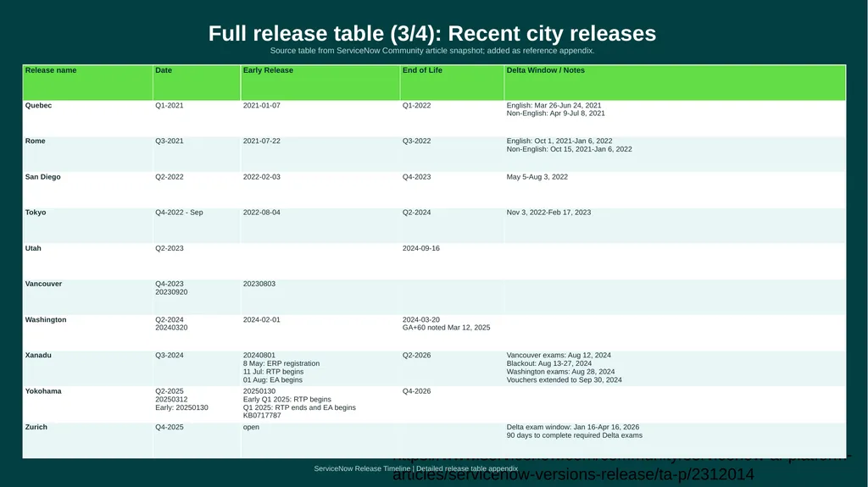The width and height of the screenshot is (868, 487).
Task: Click the 'Date' column header
Action: [x=197, y=82]
